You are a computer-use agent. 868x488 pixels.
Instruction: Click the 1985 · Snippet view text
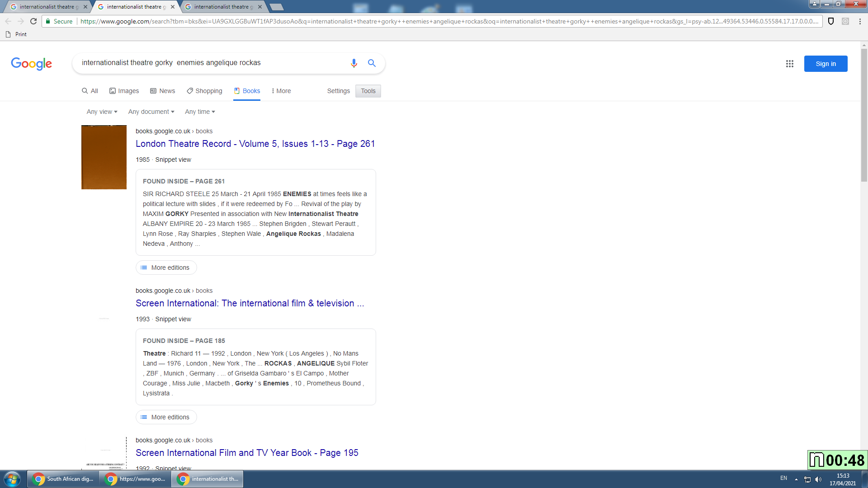click(163, 160)
